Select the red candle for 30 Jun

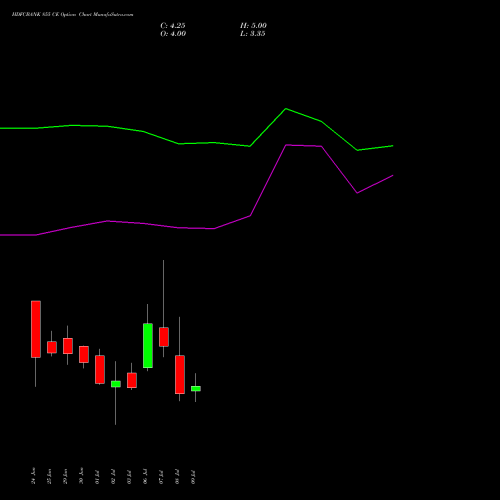(x=84, y=354)
